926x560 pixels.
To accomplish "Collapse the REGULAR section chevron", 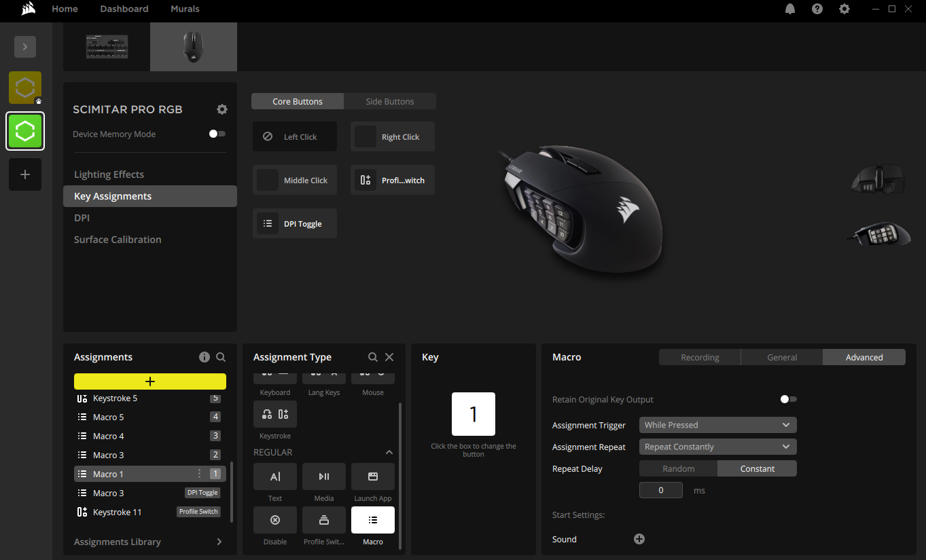I will (389, 452).
